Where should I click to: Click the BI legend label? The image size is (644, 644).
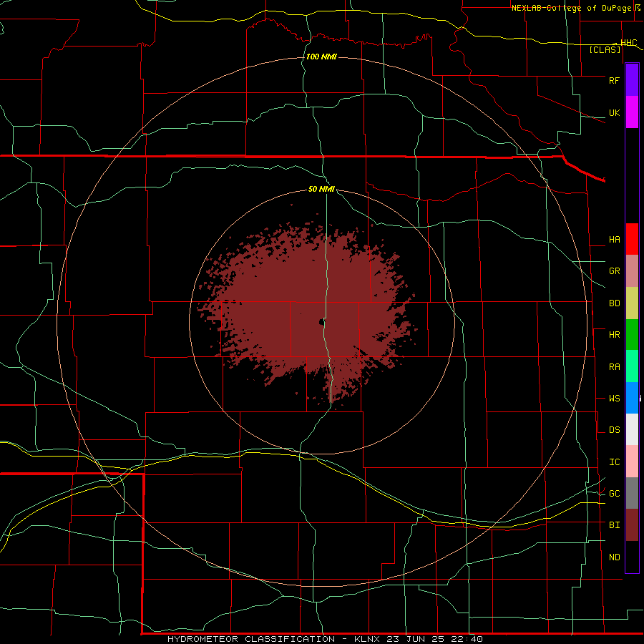click(x=614, y=525)
